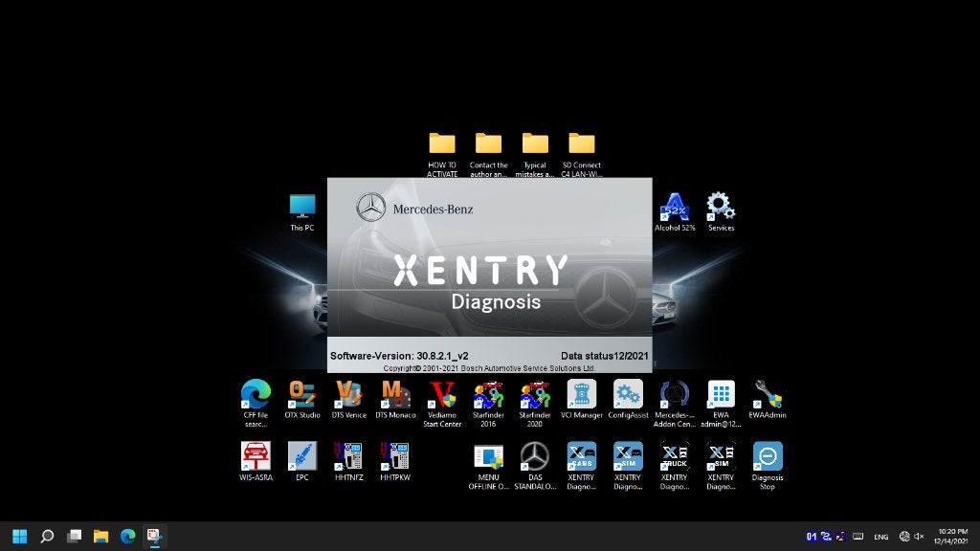Change ENG input language in tray
The image size is (980, 551).
coord(881,537)
